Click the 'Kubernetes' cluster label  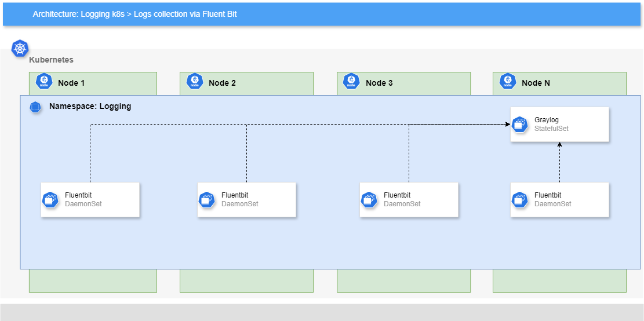coord(52,60)
